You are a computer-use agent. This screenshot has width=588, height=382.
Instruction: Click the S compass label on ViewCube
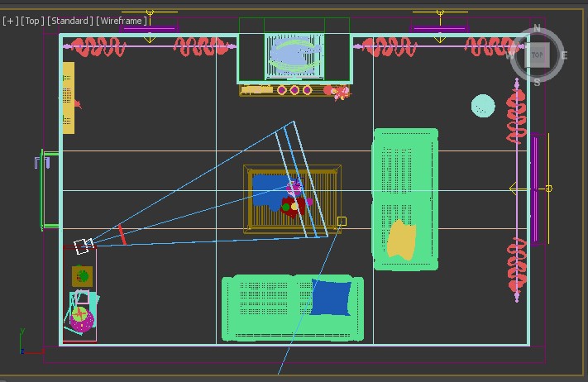pos(537,82)
